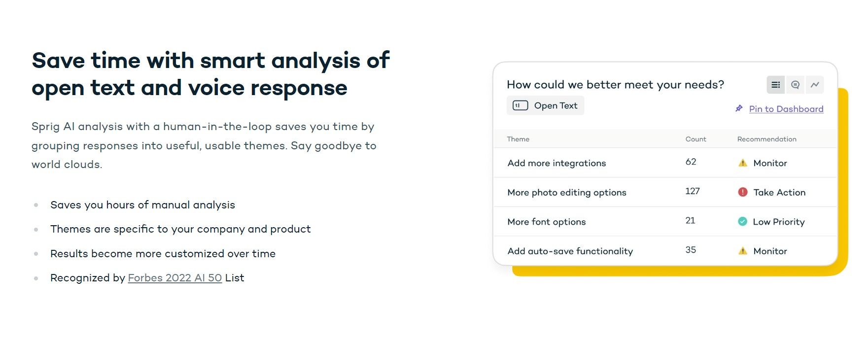This screenshot has width=868, height=341.
Task: Select the More font options theme
Action: pyautogui.click(x=547, y=222)
